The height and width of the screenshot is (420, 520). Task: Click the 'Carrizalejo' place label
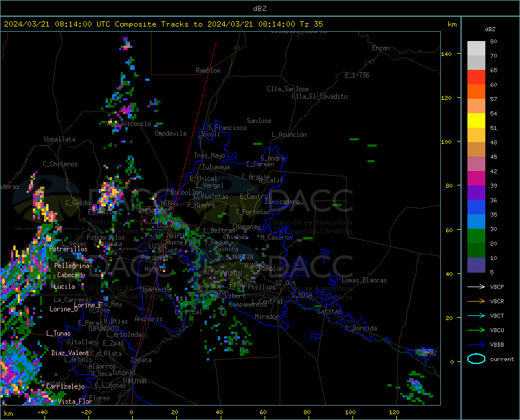[x=65, y=386]
